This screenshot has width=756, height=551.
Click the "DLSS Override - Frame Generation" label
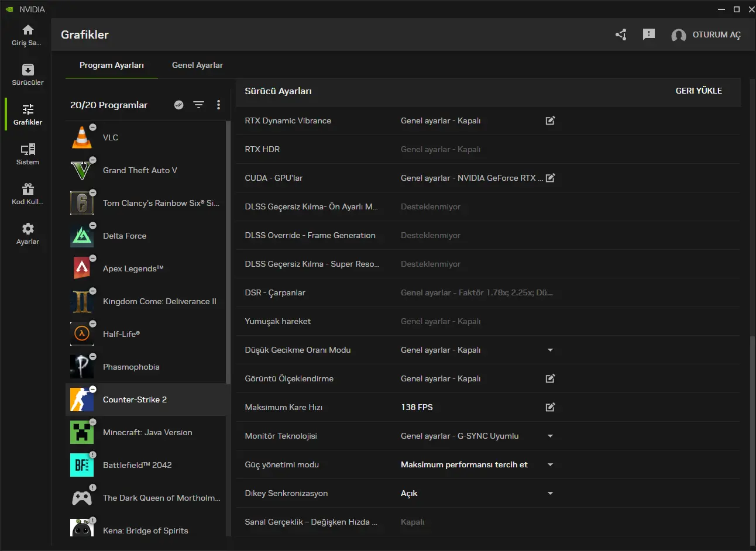click(x=310, y=235)
